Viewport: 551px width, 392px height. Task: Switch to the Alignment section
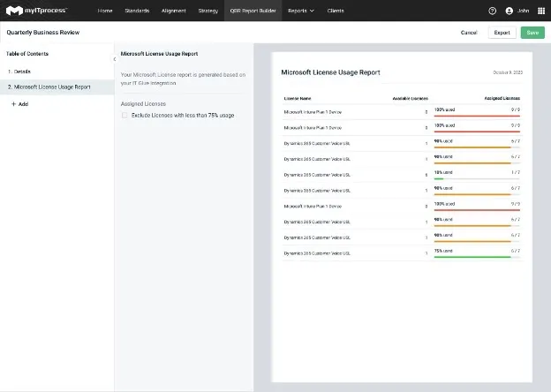(x=174, y=11)
